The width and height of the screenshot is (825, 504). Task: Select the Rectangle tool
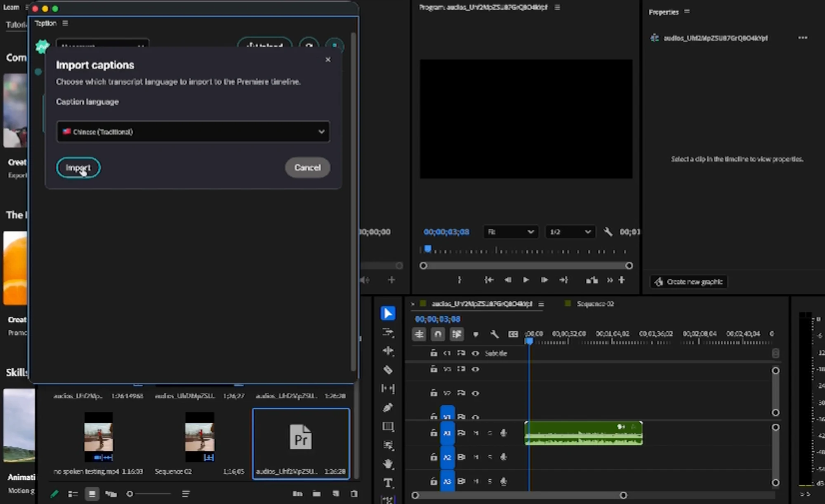tap(388, 427)
